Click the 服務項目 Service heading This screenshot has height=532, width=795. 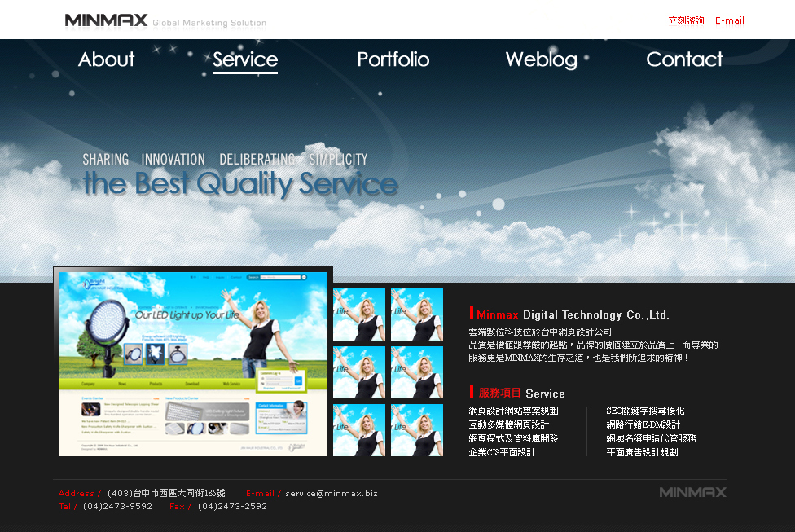(517, 393)
